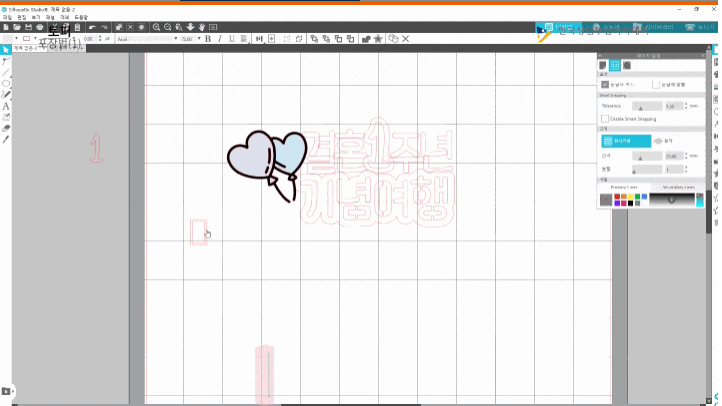Image resolution: width=722 pixels, height=406 pixels.
Task: Toggle Italic text formatting
Action: click(x=220, y=39)
